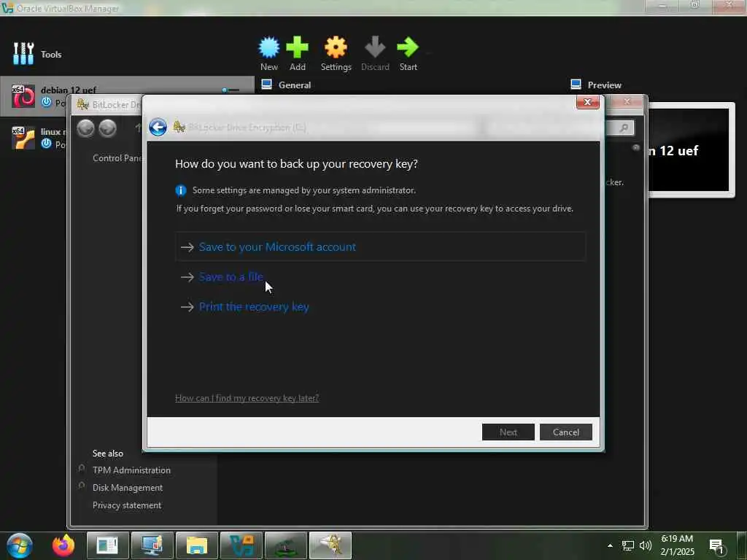The width and height of the screenshot is (747, 560).
Task: Switch to VirtualBox taskbar button
Action: tap(241, 545)
